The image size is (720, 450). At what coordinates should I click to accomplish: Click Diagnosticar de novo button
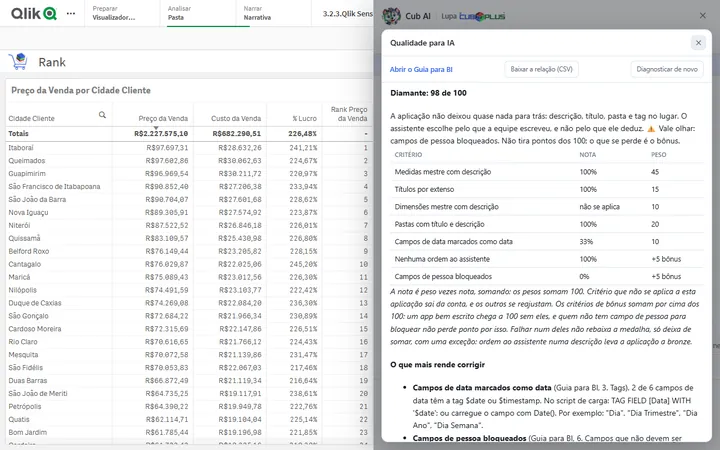pos(667,69)
